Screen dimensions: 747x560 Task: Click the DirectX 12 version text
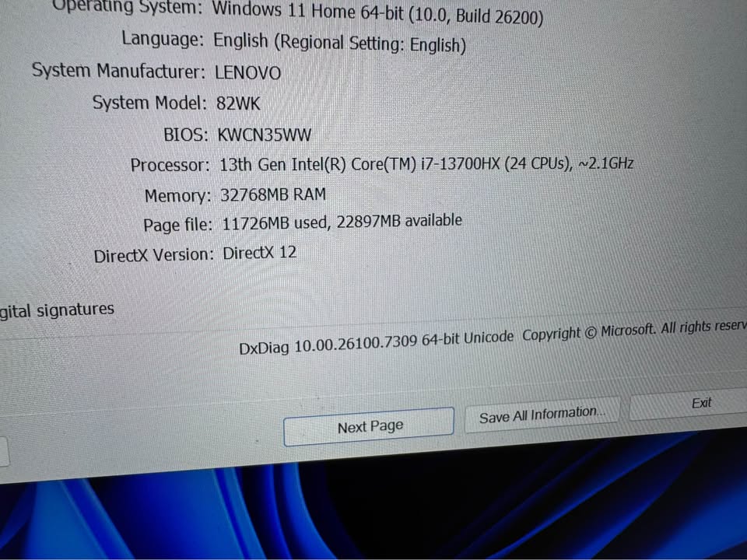coord(259,252)
